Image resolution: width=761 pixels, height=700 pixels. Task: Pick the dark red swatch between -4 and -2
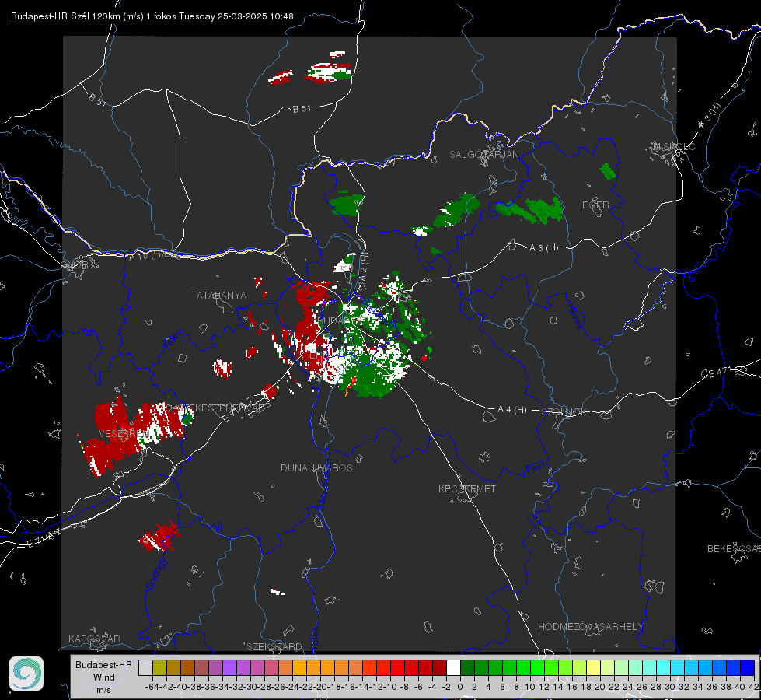coord(439,668)
